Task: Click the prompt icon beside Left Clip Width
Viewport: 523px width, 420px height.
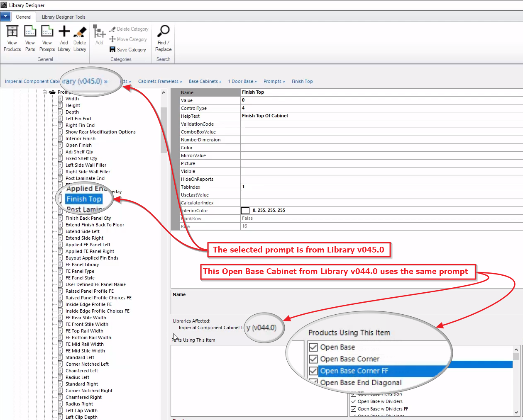Action: pos(60,410)
